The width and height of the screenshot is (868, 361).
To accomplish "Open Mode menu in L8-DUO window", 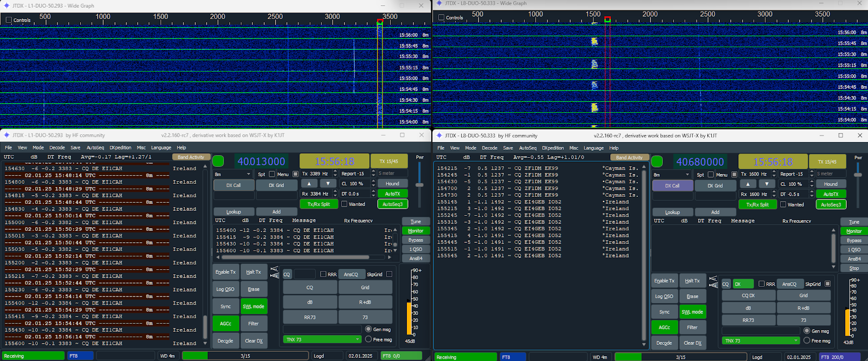I will point(470,148).
